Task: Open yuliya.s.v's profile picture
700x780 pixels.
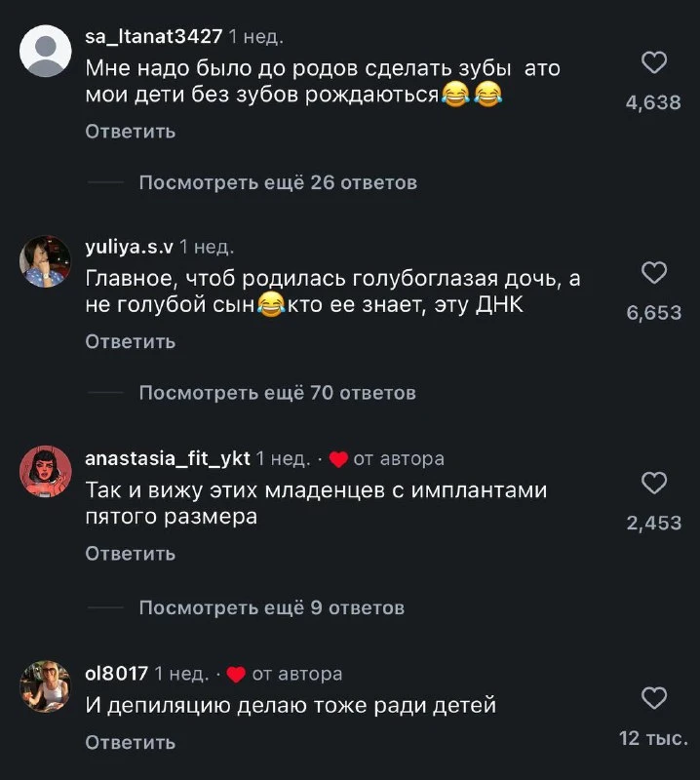Action: pyautogui.click(x=45, y=261)
